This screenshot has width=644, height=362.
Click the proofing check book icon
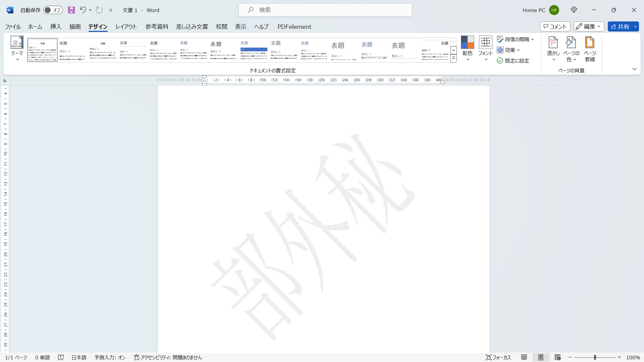tap(61, 358)
